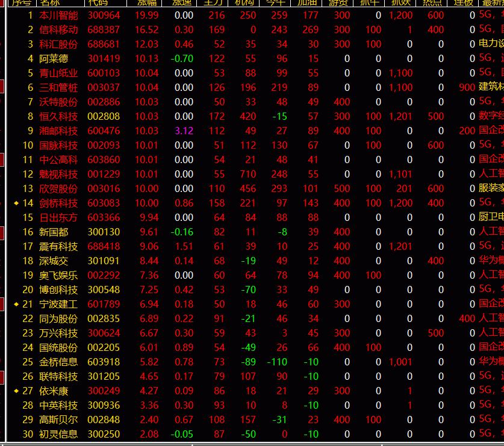Select the 16.52 gain value for 信科移动

[146, 30]
